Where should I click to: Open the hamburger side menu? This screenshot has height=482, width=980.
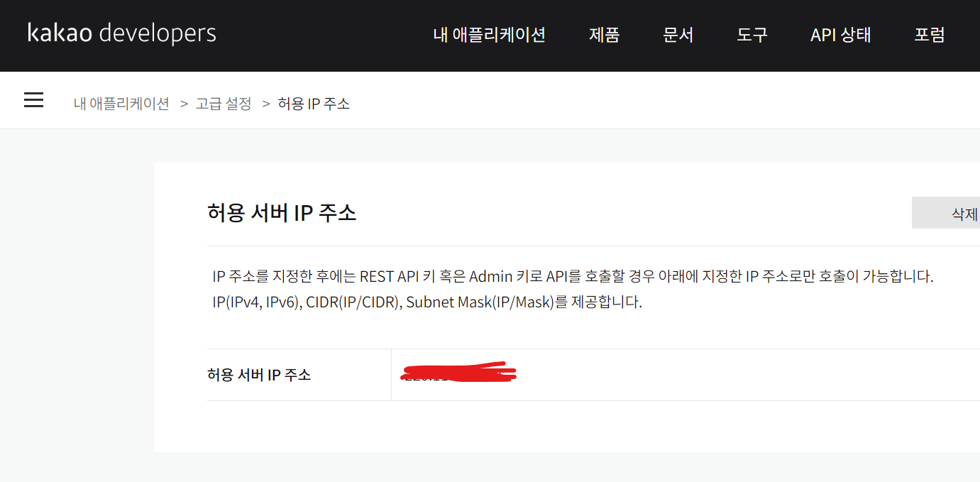[33, 100]
